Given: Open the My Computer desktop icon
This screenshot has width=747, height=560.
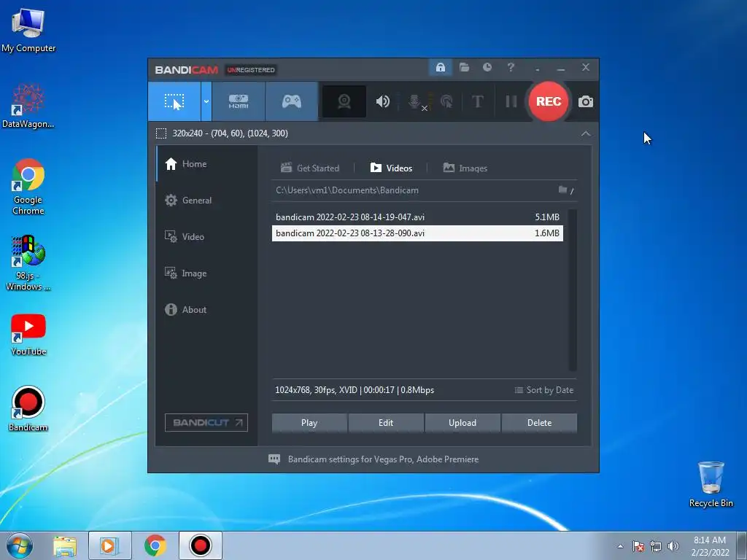Looking at the screenshot, I should tap(28, 29).
